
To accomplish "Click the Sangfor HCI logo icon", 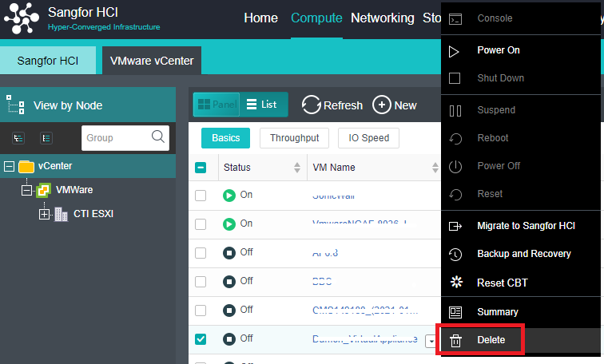I will pyautogui.click(x=21, y=19).
